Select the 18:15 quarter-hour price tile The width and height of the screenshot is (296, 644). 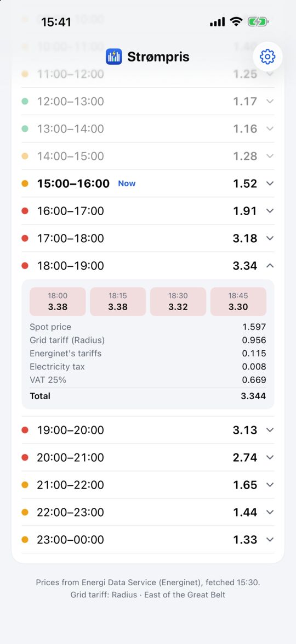(x=118, y=301)
